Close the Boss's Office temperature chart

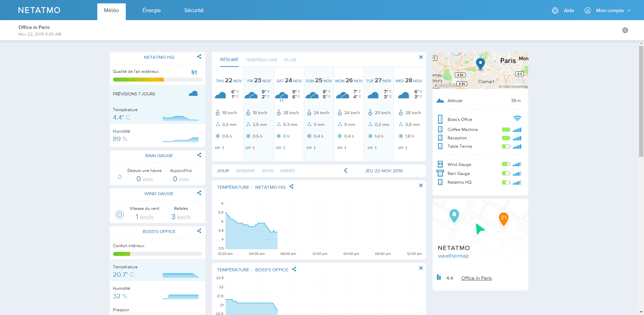421,268
